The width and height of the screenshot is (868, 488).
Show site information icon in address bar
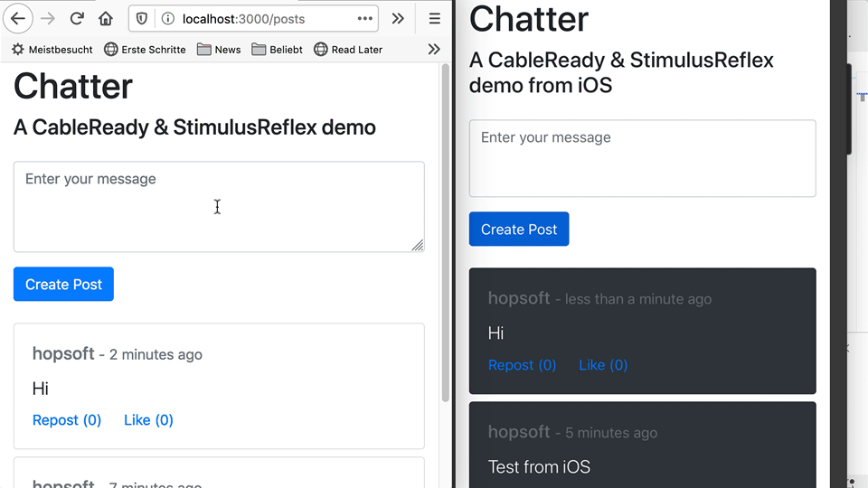[168, 19]
